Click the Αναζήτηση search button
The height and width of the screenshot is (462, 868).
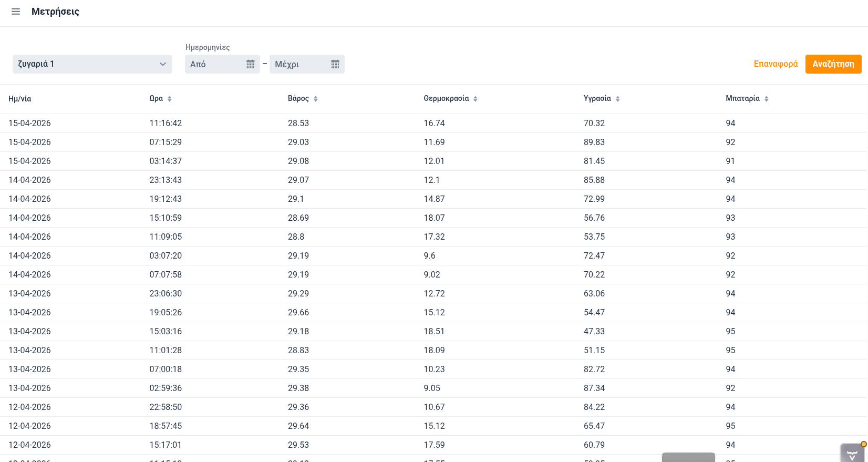(833, 64)
